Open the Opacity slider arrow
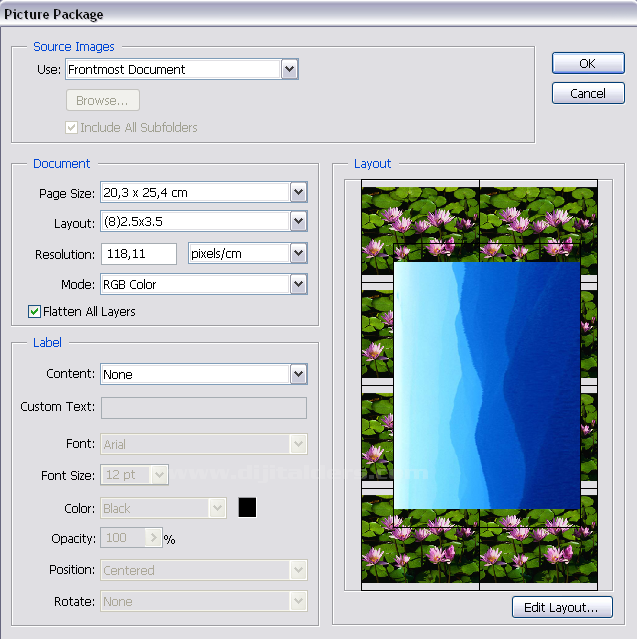 point(154,538)
